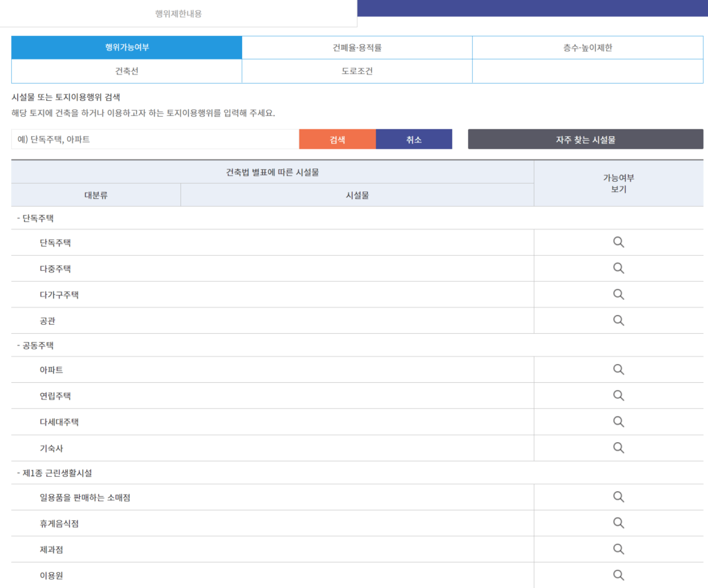This screenshot has height=588, width=708.
Task: Switch to the 건폐율·용적률 tab
Action: pos(357,47)
